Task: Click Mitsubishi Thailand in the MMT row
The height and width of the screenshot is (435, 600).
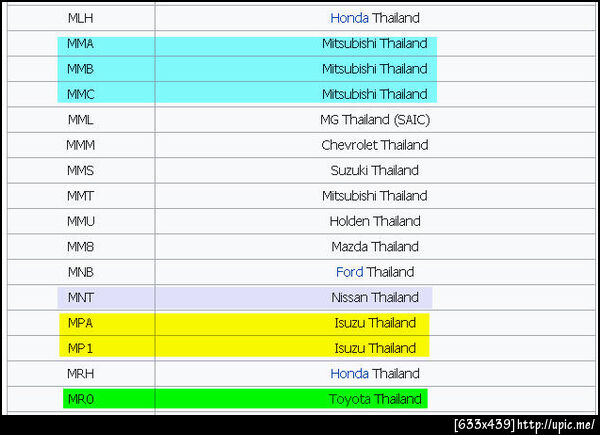Action: point(375,196)
